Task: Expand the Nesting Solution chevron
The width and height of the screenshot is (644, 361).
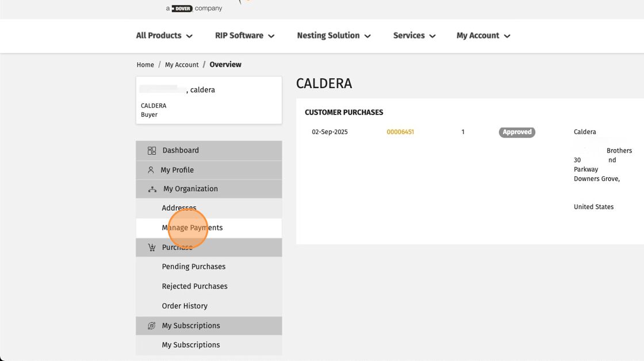Action: coord(367,36)
